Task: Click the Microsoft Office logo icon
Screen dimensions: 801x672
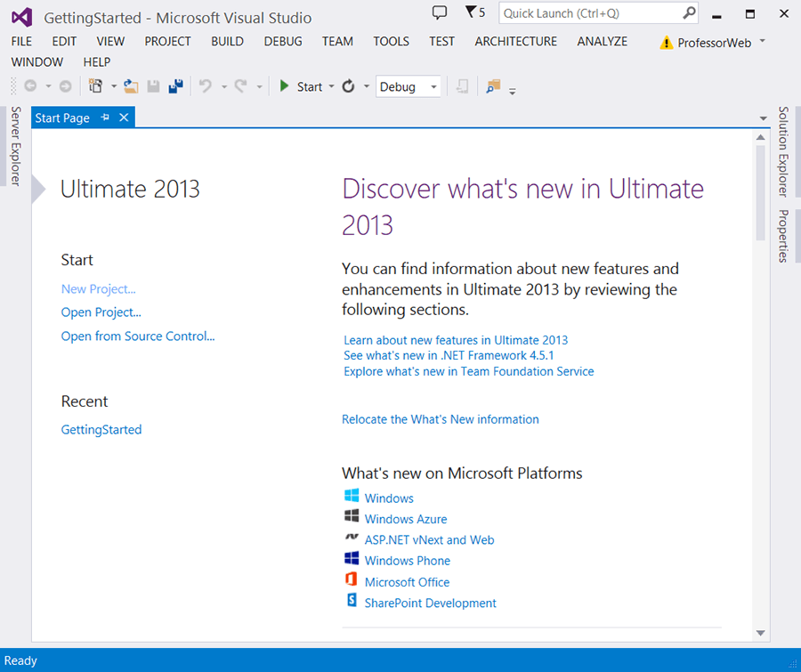Action: coord(352,579)
